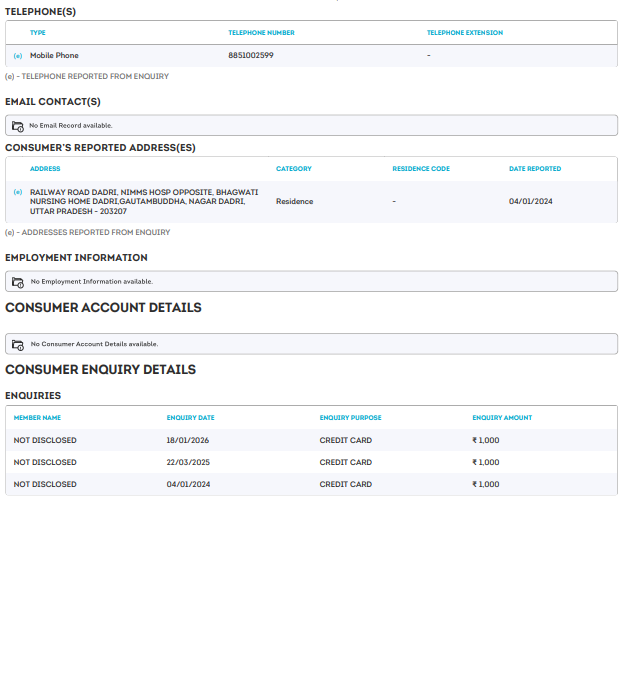Screen dimensions: 627x676
Task: Click the Date Reported column header
Action: click(x=535, y=169)
